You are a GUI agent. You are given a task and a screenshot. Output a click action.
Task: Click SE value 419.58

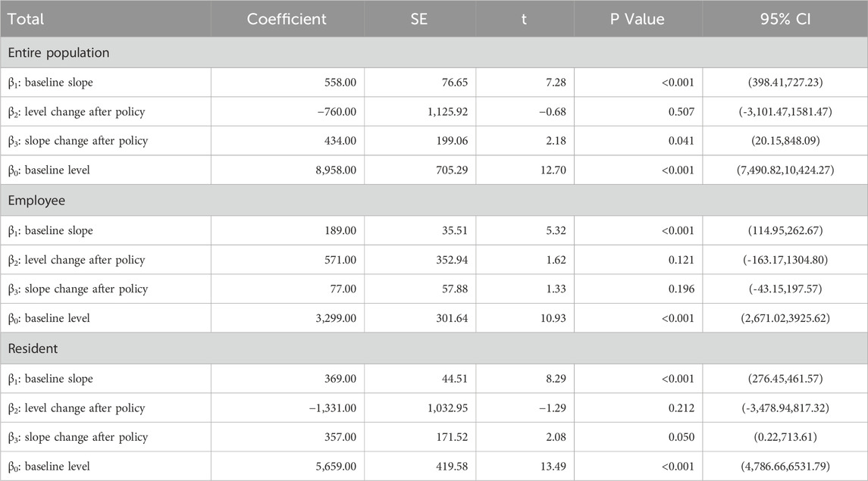(x=452, y=466)
